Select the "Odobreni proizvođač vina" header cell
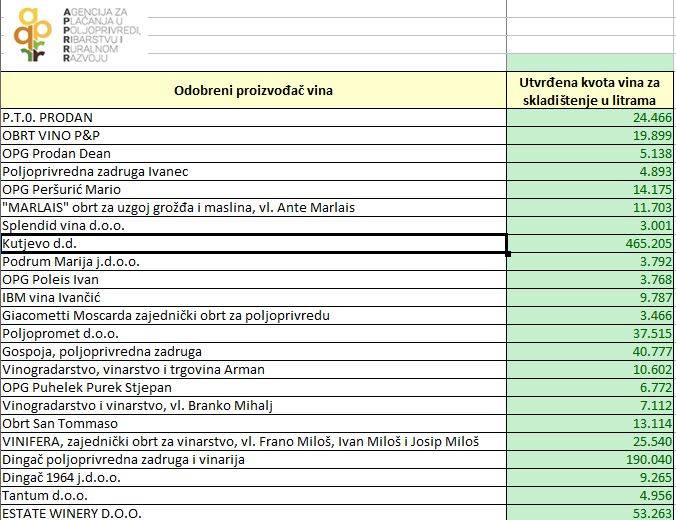676x520 pixels. click(x=253, y=90)
